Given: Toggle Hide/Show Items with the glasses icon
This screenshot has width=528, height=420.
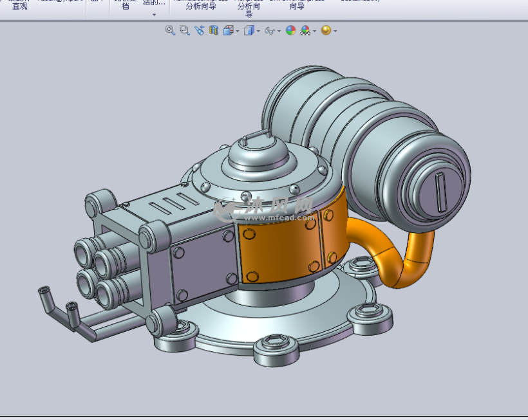Looking at the screenshot, I should 269,30.
